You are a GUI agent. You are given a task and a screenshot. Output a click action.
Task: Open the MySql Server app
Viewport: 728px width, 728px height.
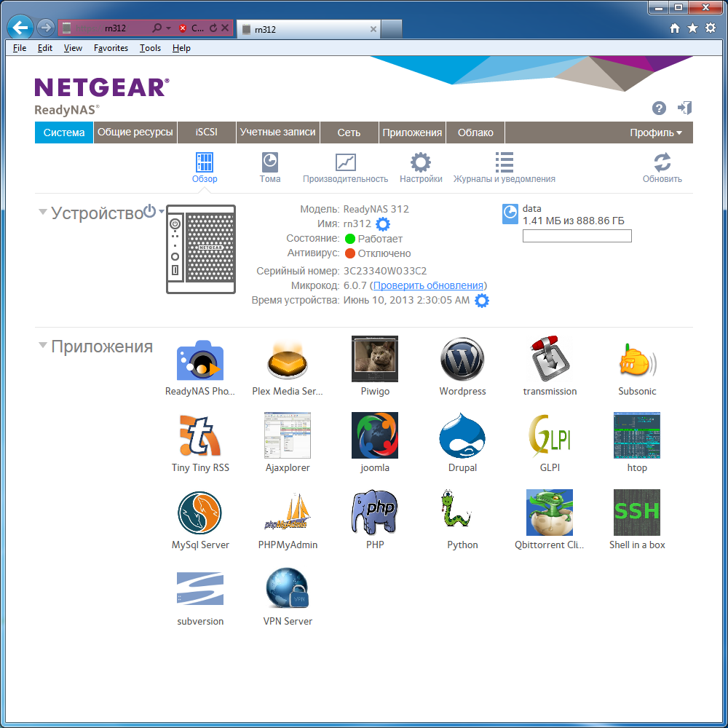(200, 513)
